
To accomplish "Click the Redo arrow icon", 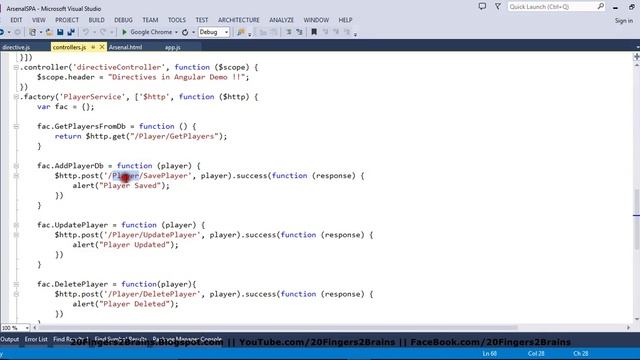I will [103, 32].
